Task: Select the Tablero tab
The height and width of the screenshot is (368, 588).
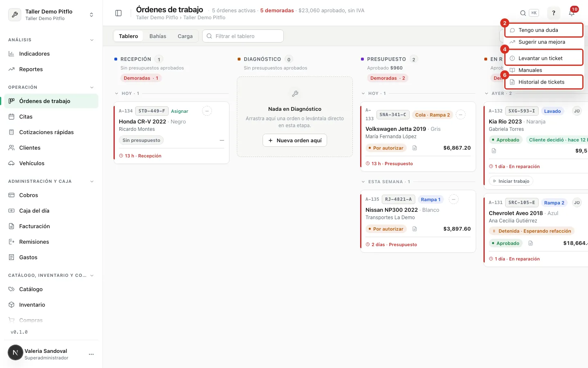Action: tap(128, 36)
